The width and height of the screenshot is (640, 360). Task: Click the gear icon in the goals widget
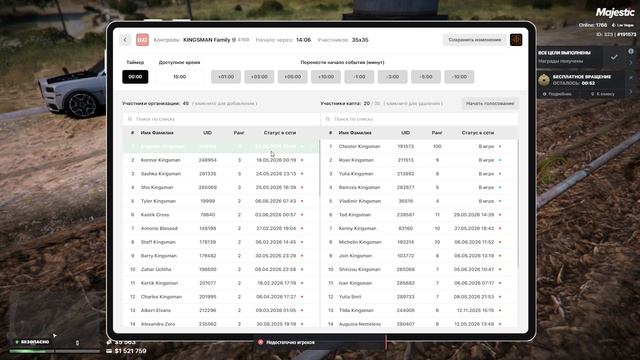(631, 51)
